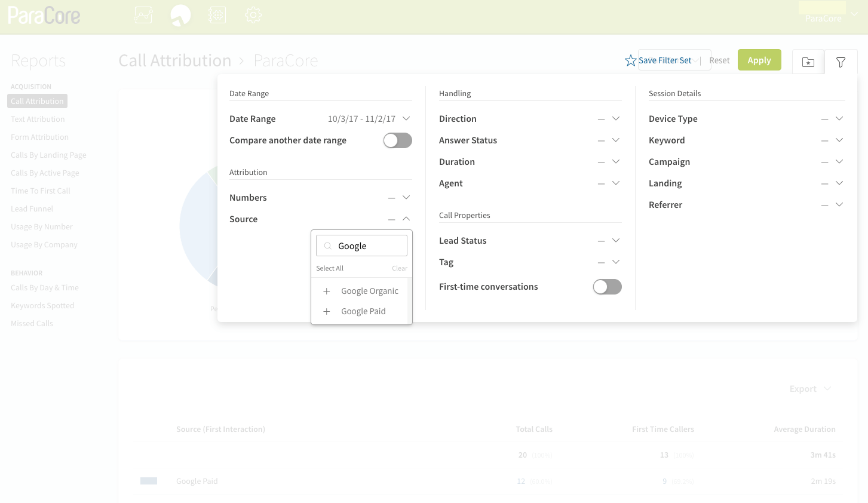Add Google Organic with its plus icon
The image size is (868, 503).
pyautogui.click(x=327, y=291)
